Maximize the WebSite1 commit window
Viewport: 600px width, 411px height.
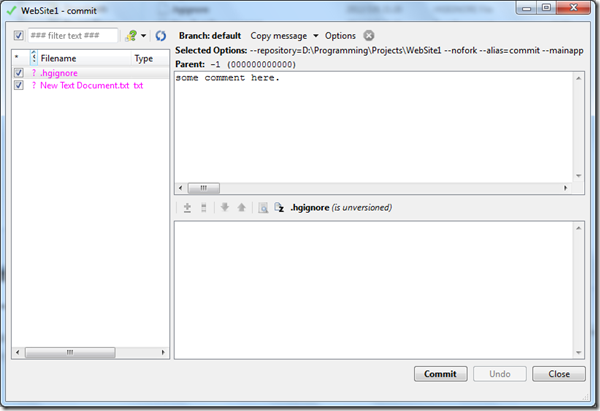point(546,8)
